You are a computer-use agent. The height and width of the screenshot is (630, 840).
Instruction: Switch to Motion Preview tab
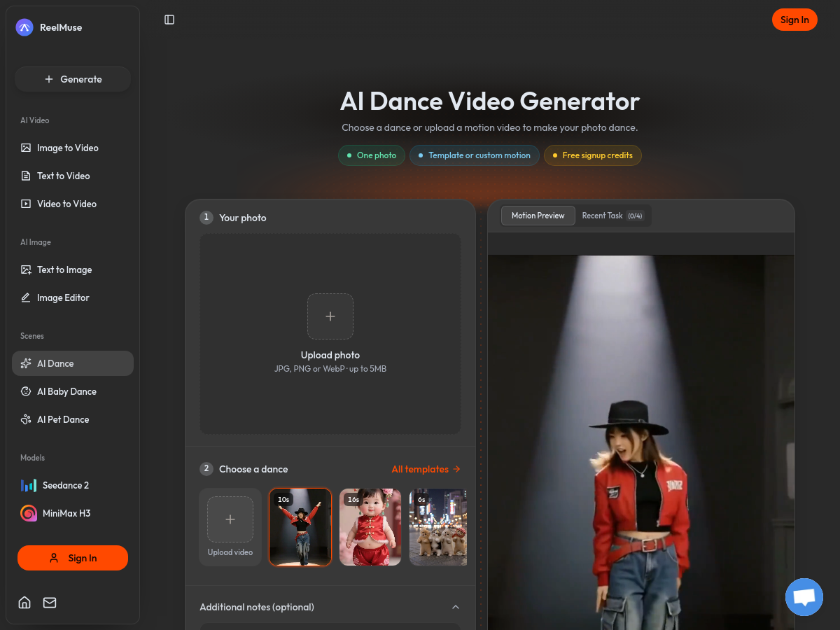click(x=538, y=216)
